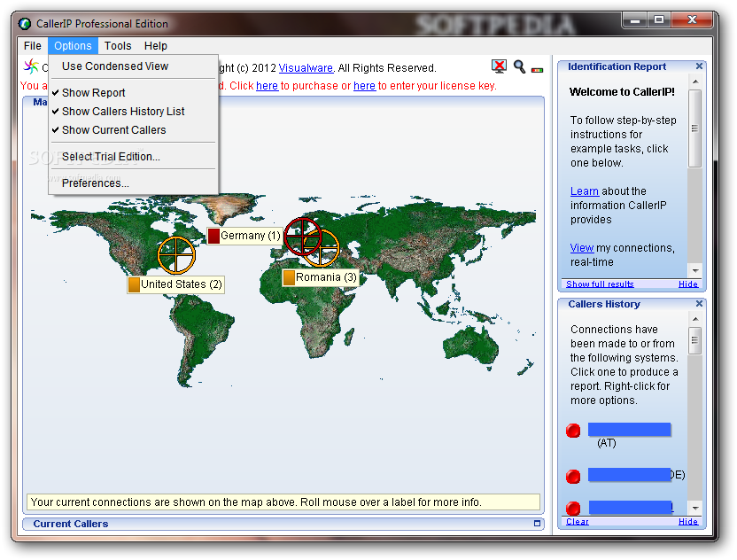Open the File menu
Screen dimensions: 737x560
(x=33, y=45)
